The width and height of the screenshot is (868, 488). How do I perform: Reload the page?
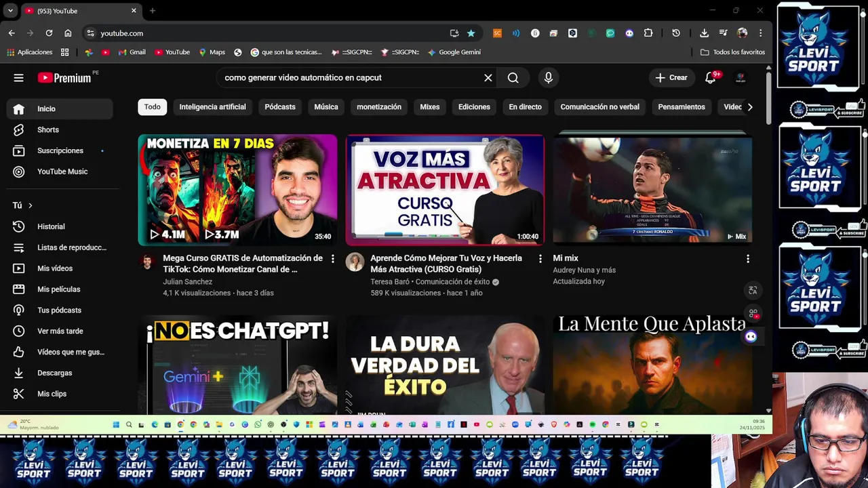pos(49,33)
